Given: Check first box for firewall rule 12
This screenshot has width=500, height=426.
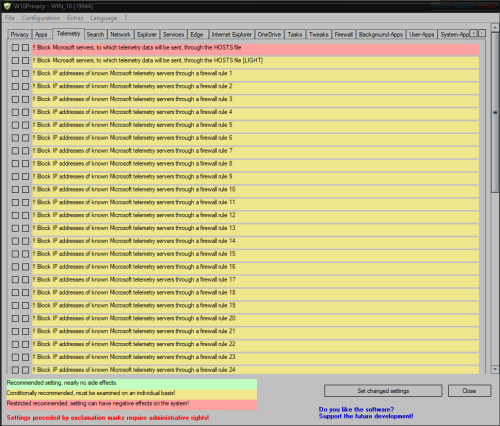Looking at the screenshot, I should (15, 215).
